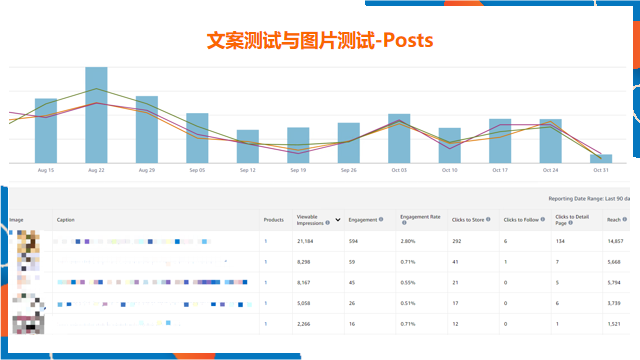The height and width of the screenshot is (360, 640).
Task: Select the Image column header
Action: pos(16,220)
